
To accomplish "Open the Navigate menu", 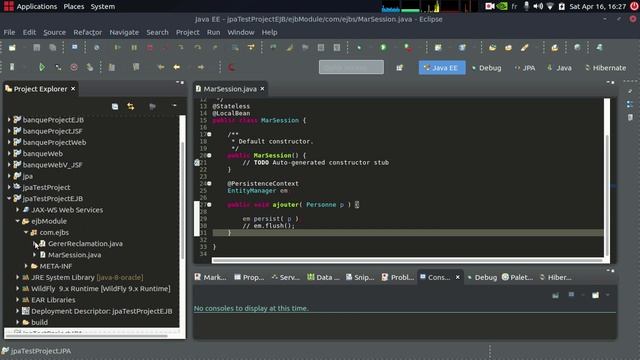I will pyautogui.click(x=124, y=32).
